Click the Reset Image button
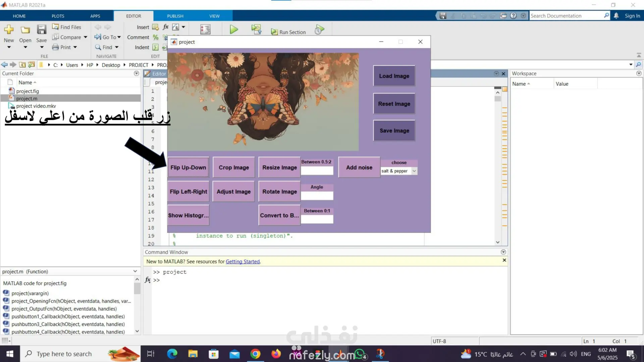Screen dimensions: 644x362 (394, 104)
